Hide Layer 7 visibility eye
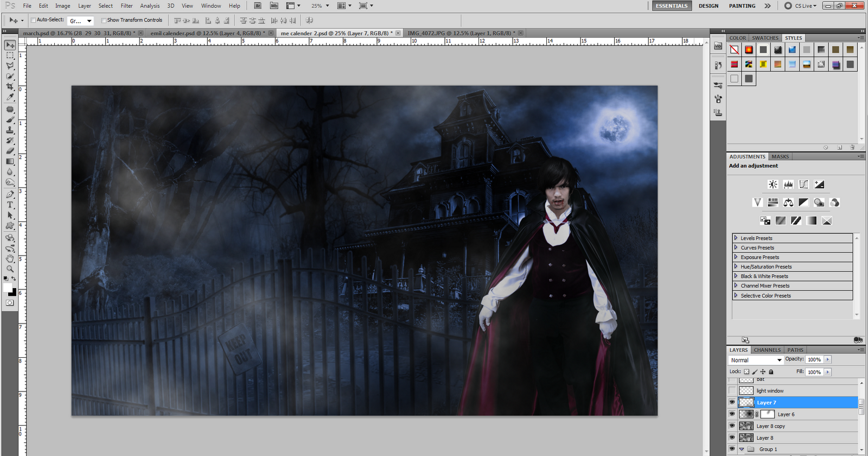 pos(732,402)
